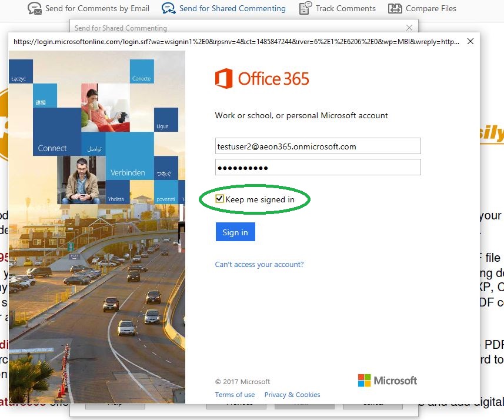The width and height of the screenshot is (504, 420).
Task: Click the login URL text in title bar
Action: [x=236, y=42]
